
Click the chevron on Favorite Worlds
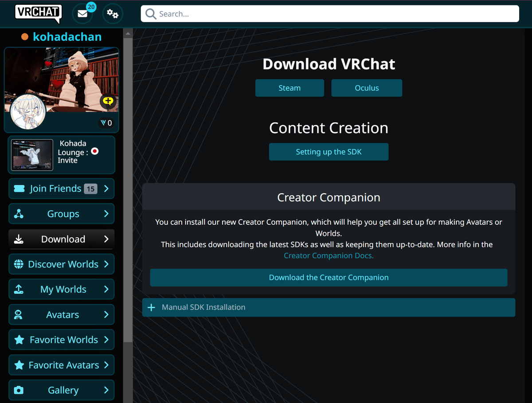106,340
